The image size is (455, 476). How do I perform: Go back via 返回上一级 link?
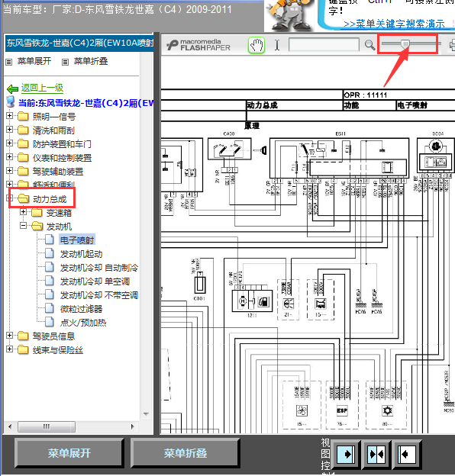tap(42, 88)
